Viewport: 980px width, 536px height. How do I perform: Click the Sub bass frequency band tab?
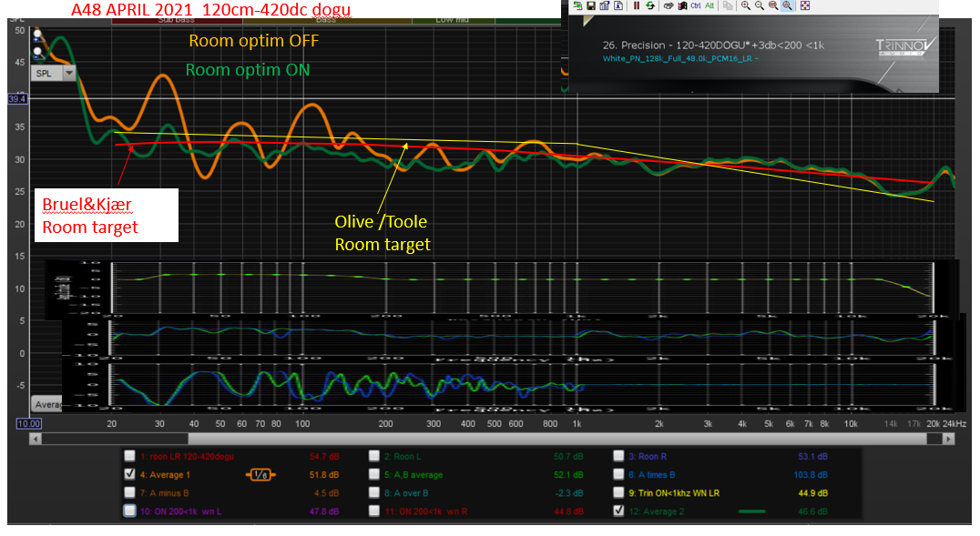coord(177,21)
